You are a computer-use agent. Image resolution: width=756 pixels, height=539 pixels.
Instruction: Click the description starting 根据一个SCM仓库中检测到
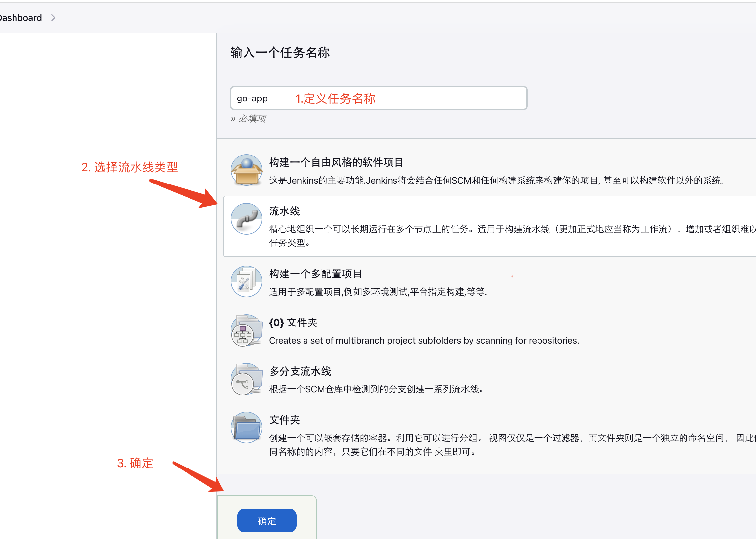pos(377,389)
